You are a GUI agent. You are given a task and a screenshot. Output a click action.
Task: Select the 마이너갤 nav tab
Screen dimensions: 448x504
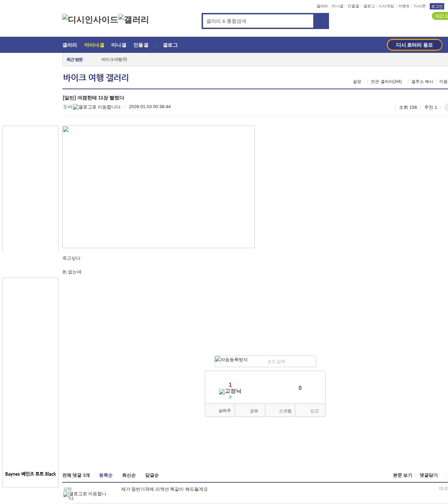pyautogui.click(x=94, y=45)
